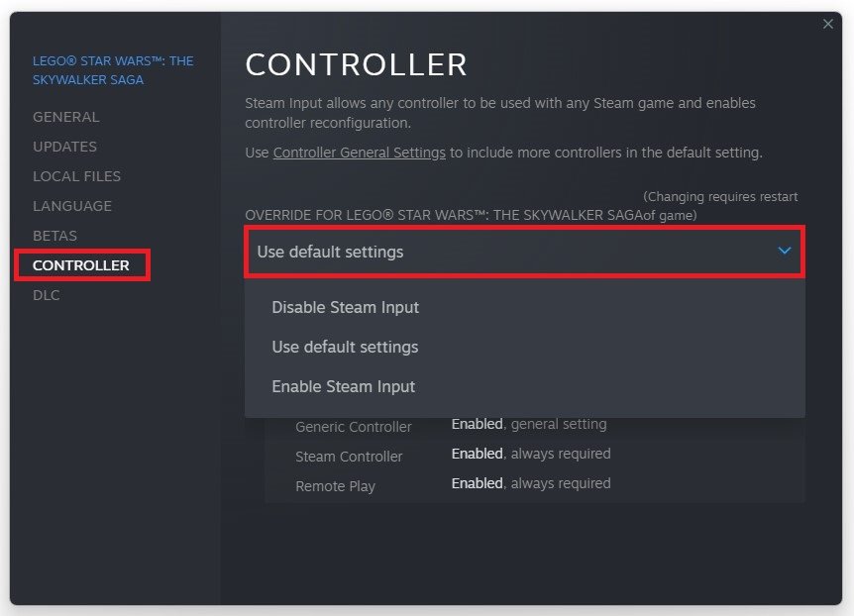
Task: Click the large CONTROLLER page heading
Action: 356,64
